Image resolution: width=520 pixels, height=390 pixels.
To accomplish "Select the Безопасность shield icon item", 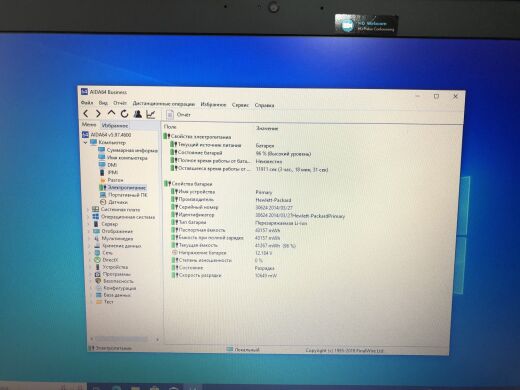I will [114, 281].
